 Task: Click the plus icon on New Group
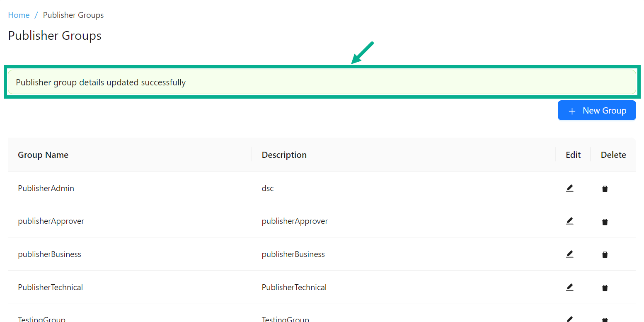572,110
